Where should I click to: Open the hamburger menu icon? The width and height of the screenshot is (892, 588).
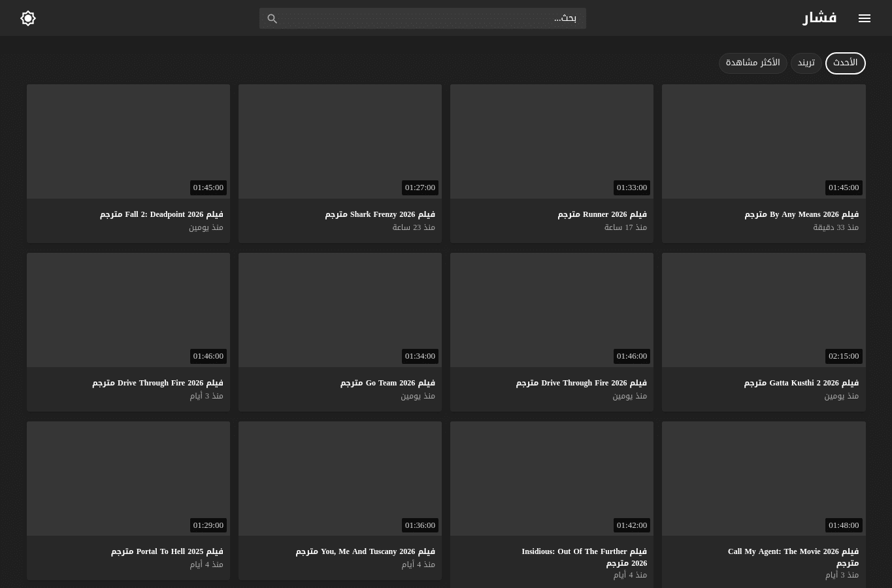865,18
